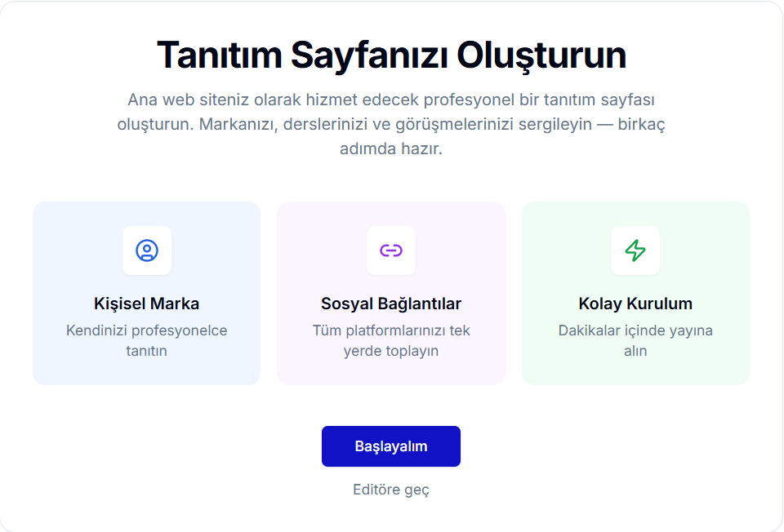
Task: Select the Kişisel Marka card title
Action: [x=147, y=304]
